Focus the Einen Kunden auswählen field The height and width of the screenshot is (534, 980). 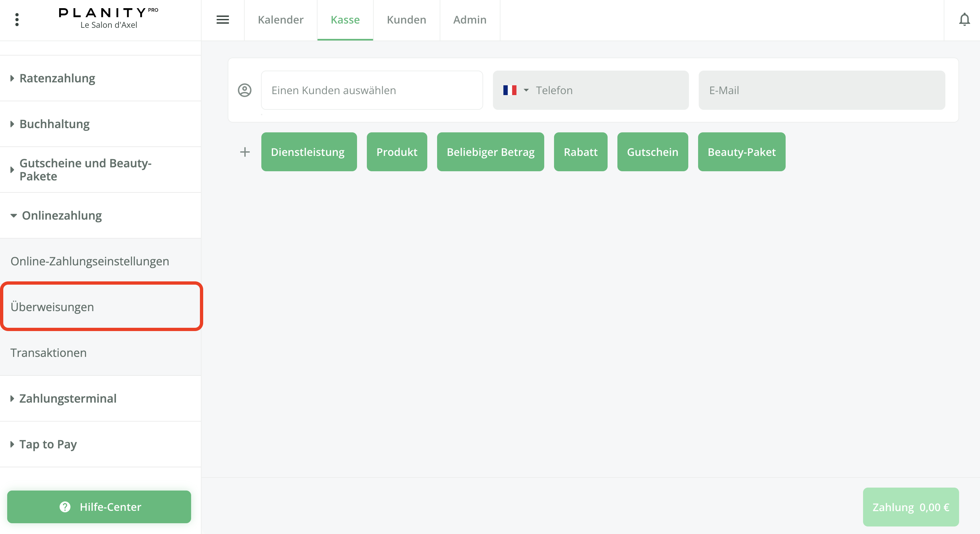[372, 90]
